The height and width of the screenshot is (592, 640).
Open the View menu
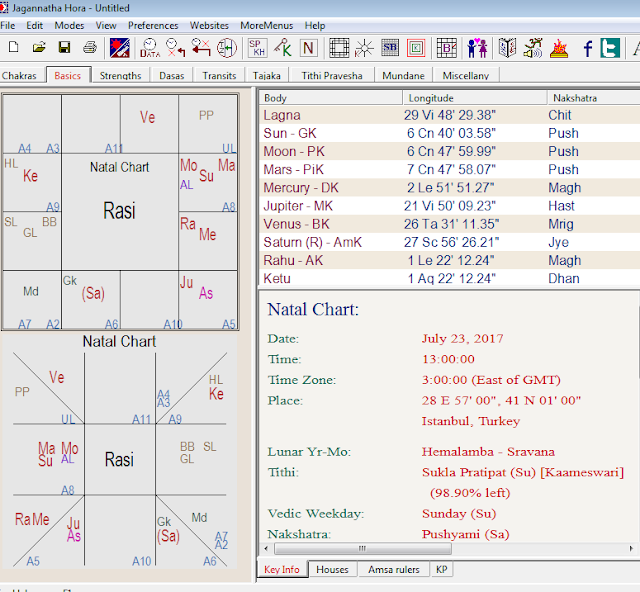pos(106,25)
